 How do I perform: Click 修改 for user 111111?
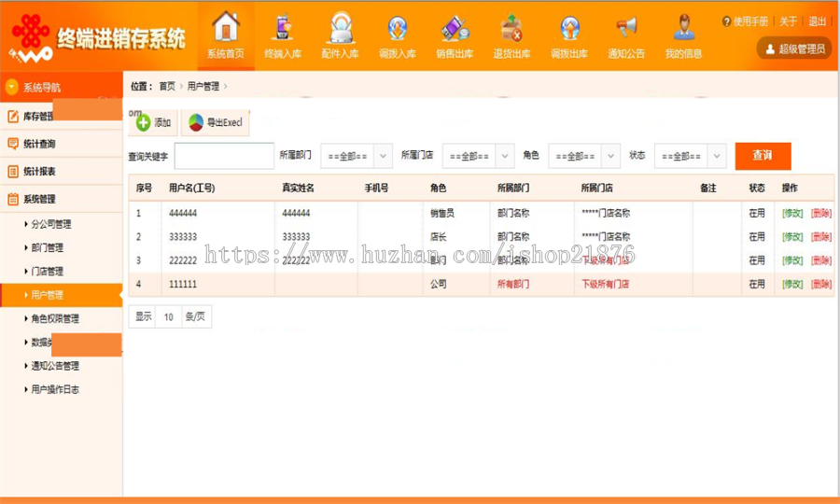click(792, 285)
